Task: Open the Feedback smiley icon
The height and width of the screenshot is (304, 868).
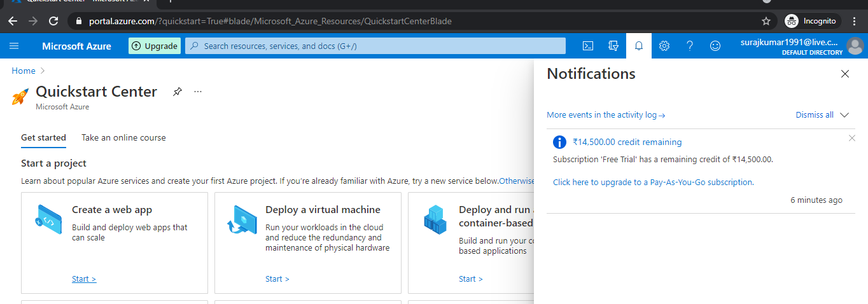Action: click(715, 46)
